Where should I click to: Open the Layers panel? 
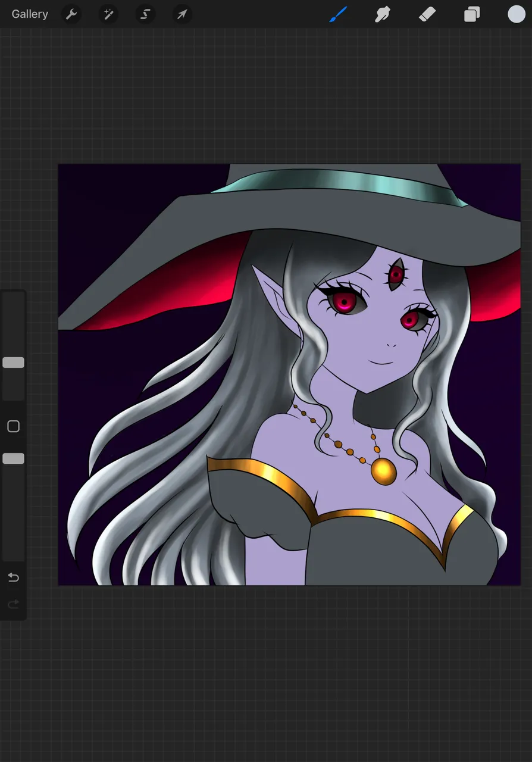[472, 14]
